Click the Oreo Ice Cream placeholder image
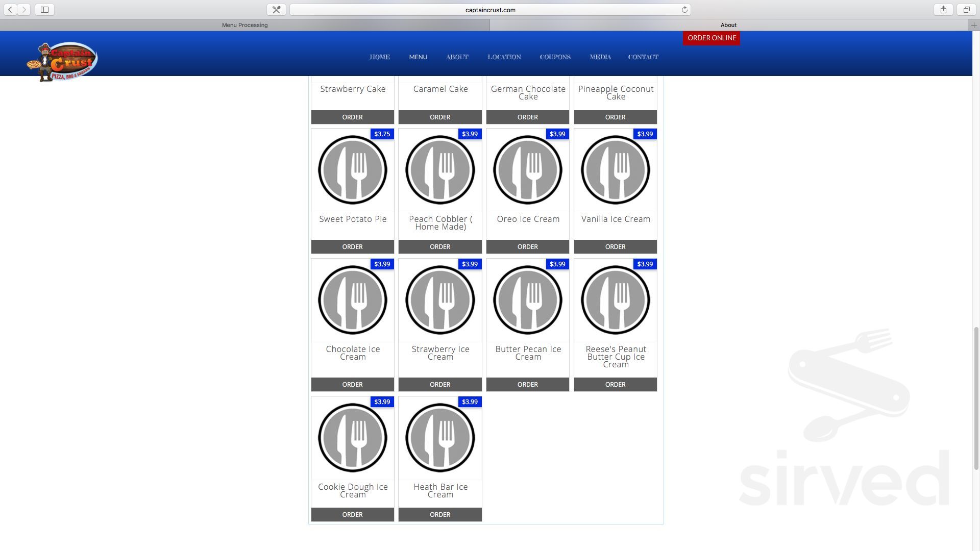Viewport: 980px width, 551px height. tap(528, 170)
